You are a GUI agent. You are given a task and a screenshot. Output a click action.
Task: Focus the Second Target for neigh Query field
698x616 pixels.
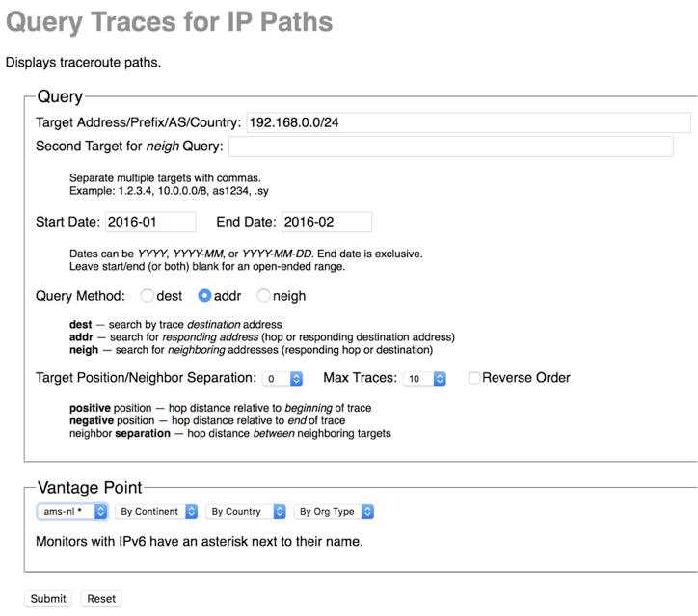pos(451,147)
